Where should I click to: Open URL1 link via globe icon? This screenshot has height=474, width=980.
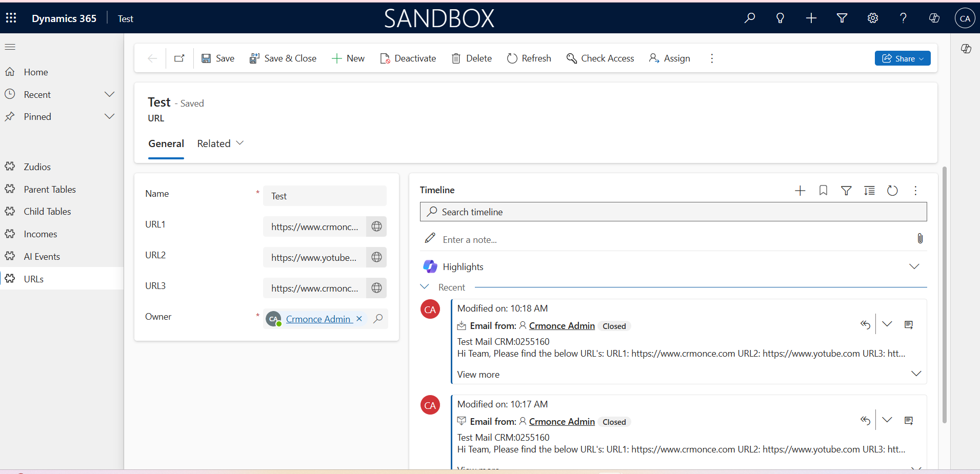(376, 226)
